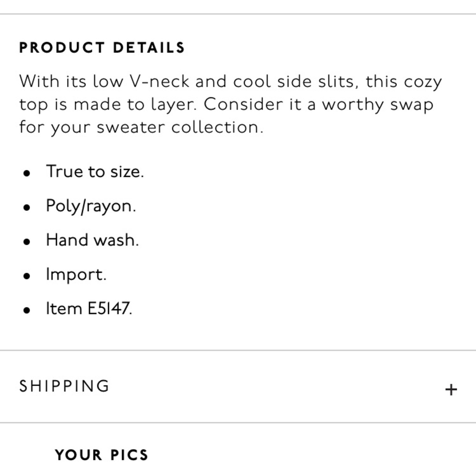Screen dimensions: 476x476
Task: Click the plus icon to expand Shipping
Action: pyautogui.click(x=450, y=388)
